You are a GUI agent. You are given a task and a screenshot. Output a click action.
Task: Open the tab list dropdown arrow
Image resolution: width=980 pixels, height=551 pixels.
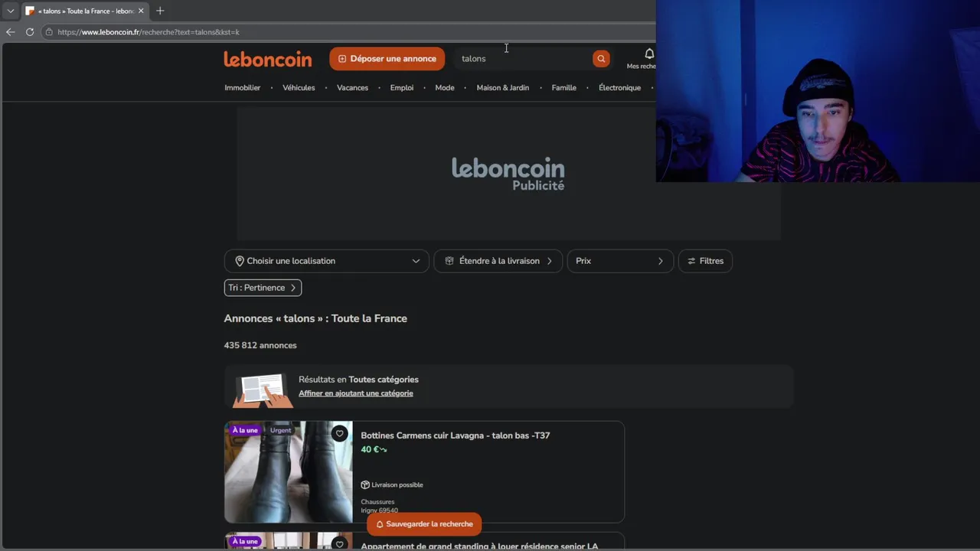11,11
